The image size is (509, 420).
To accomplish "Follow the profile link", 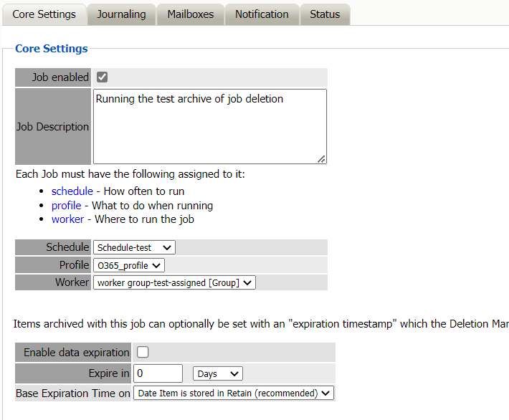I will (66, 206).
